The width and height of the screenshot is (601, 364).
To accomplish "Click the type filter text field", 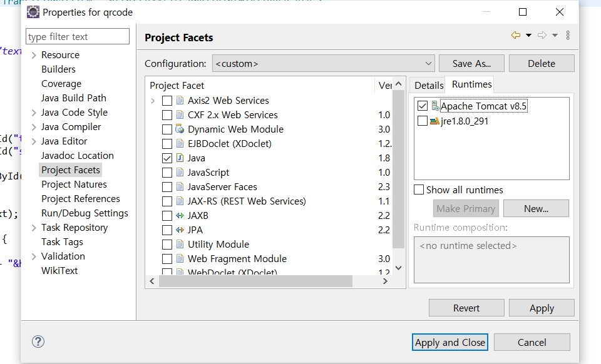I will point(78,37).
